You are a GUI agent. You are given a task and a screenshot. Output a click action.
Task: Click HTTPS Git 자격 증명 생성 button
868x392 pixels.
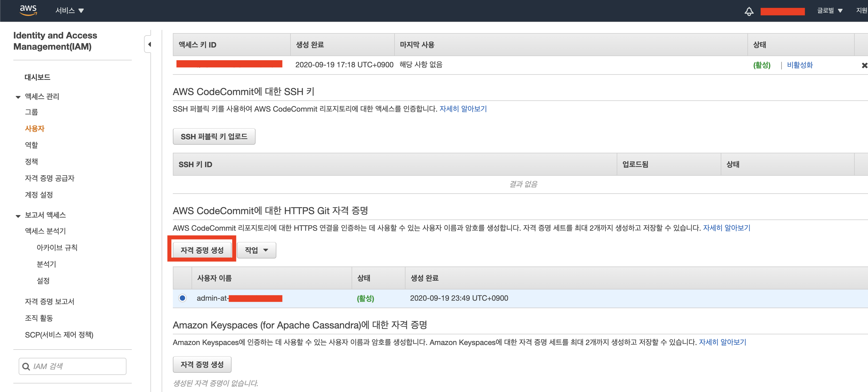coord(202,250)
